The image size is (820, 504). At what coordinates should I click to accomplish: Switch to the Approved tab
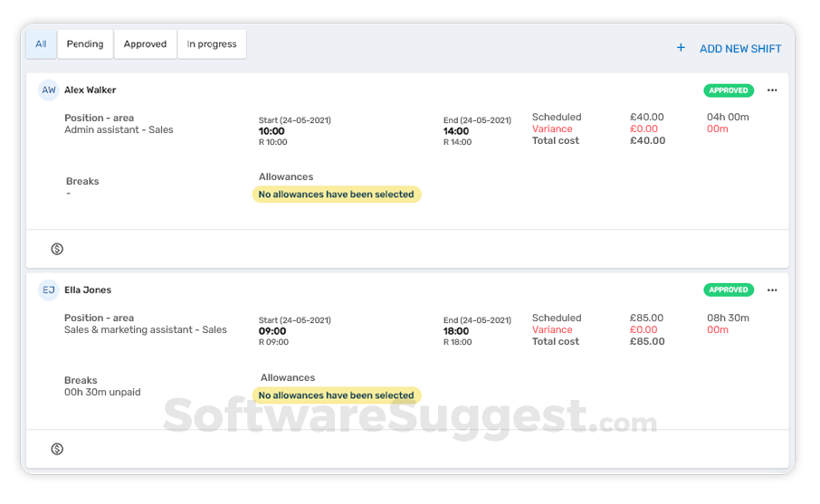click(x=146, y=44)
